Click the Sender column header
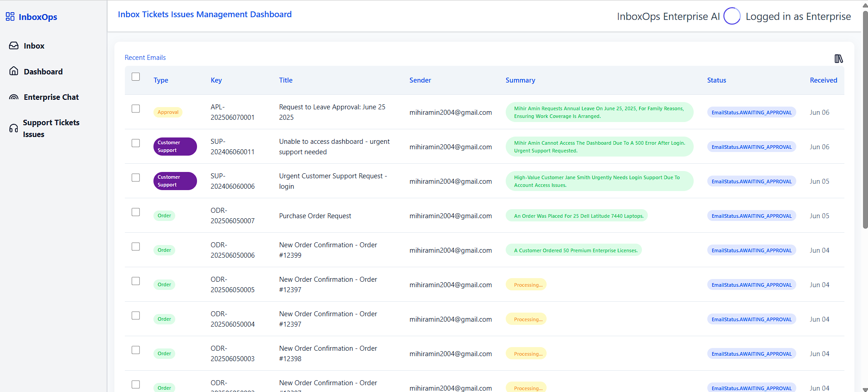Viewport: 868px width, 392px height. click(x=420, y=80)
